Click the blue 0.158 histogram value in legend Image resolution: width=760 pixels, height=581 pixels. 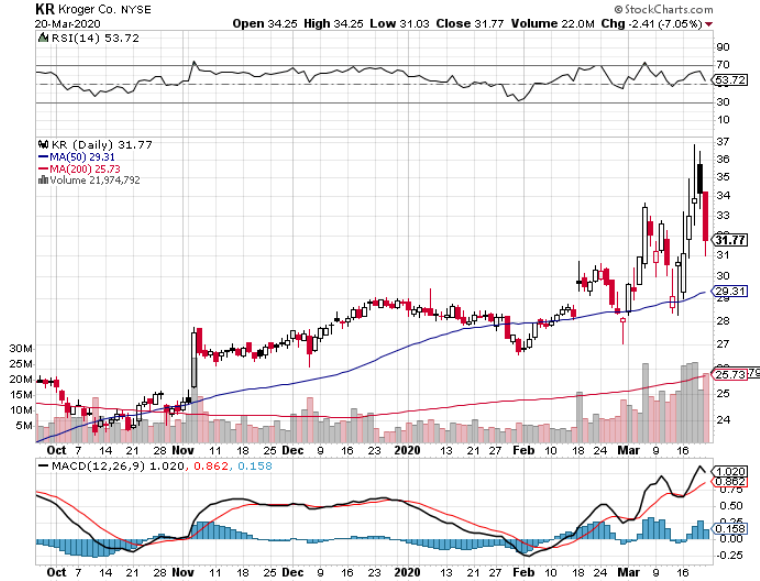pyautogui.click(x=254, y=466)
